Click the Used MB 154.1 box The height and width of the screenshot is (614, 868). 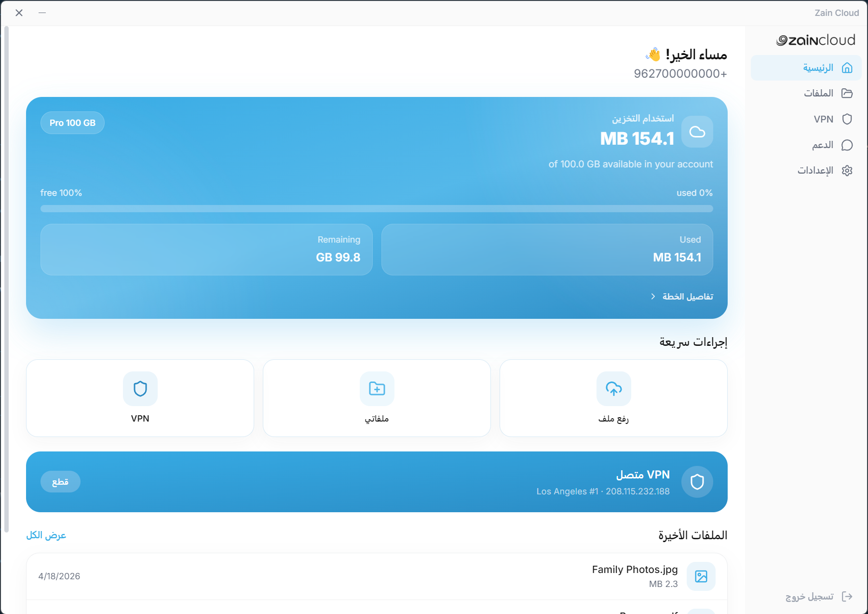(x=547, y=249)
